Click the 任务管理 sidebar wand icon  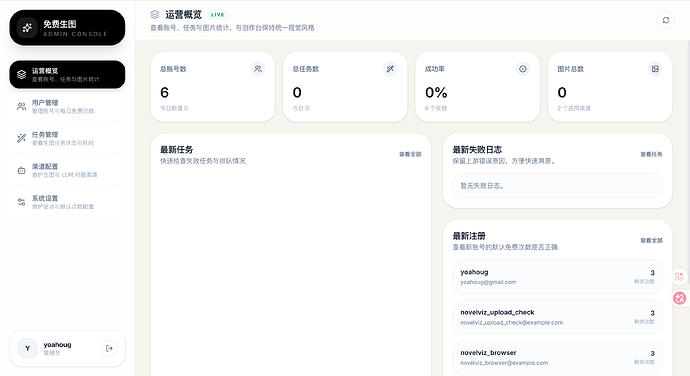(x=21, y=138)
